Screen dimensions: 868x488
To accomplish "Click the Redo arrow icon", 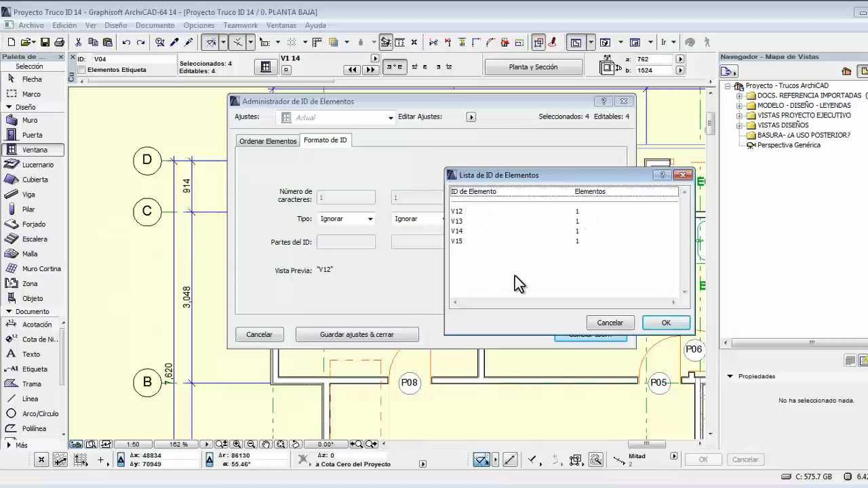I will pos(140,42).
